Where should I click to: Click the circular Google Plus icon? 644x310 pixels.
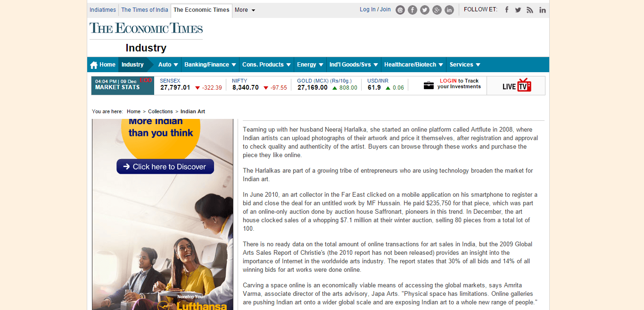click(437, 10)
